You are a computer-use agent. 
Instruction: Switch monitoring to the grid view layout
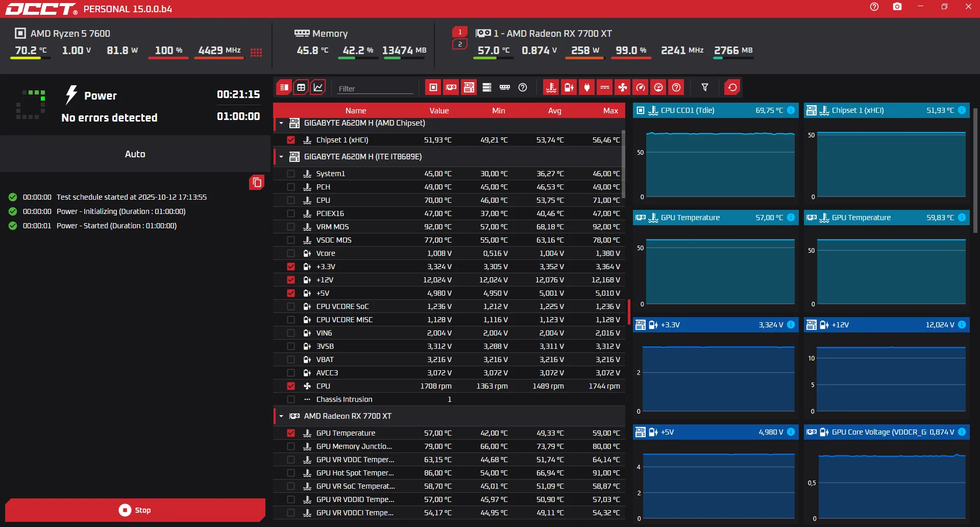[x=301, y=87]
